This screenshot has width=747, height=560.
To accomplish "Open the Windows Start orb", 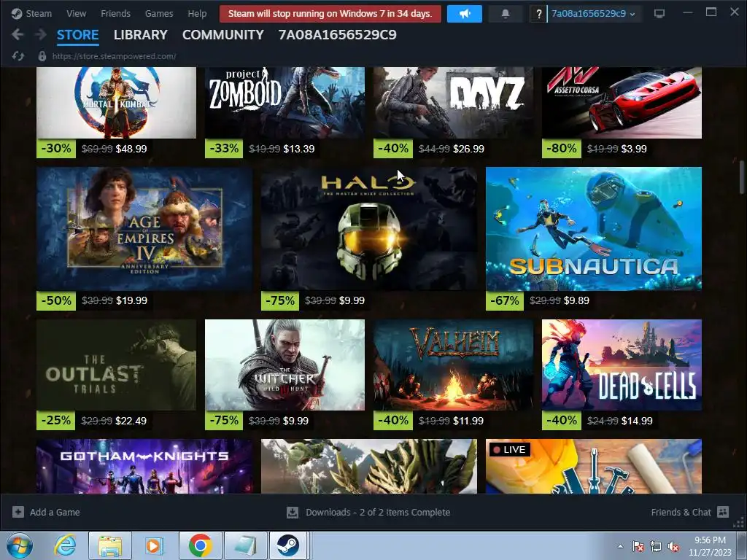I will tap(20, 545).
